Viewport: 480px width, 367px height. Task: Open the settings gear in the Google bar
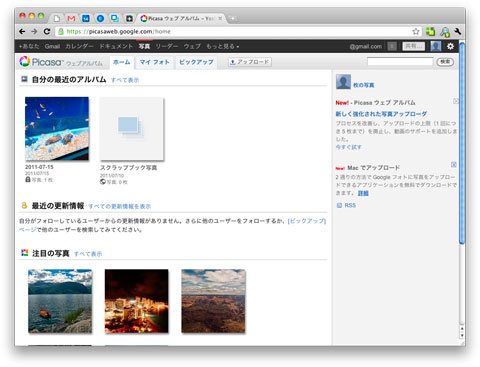[450, 46]
